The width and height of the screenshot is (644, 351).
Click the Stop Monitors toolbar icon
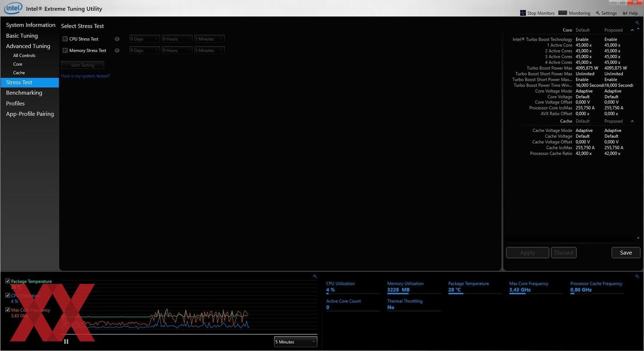tap(523, 13)
